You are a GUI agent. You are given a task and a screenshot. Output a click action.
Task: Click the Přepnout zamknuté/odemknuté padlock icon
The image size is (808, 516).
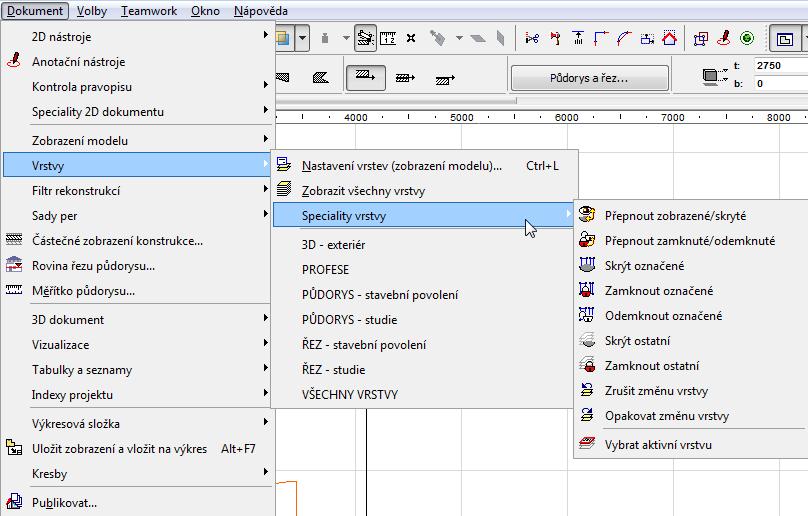586,240
